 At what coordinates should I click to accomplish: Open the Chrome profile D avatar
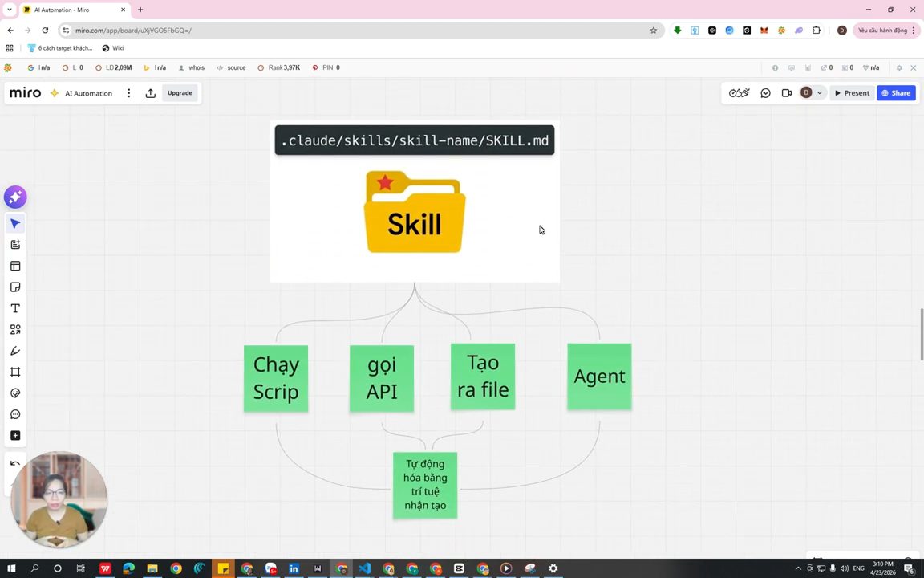(842, 30)
